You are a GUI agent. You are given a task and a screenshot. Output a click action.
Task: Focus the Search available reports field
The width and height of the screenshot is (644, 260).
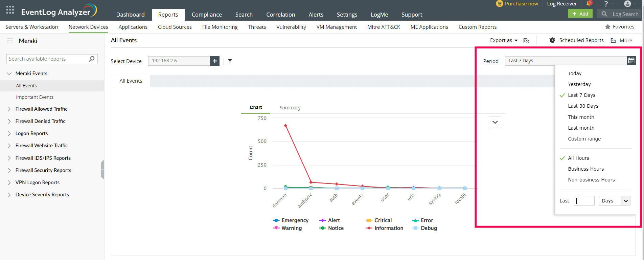tap(47, 59)
